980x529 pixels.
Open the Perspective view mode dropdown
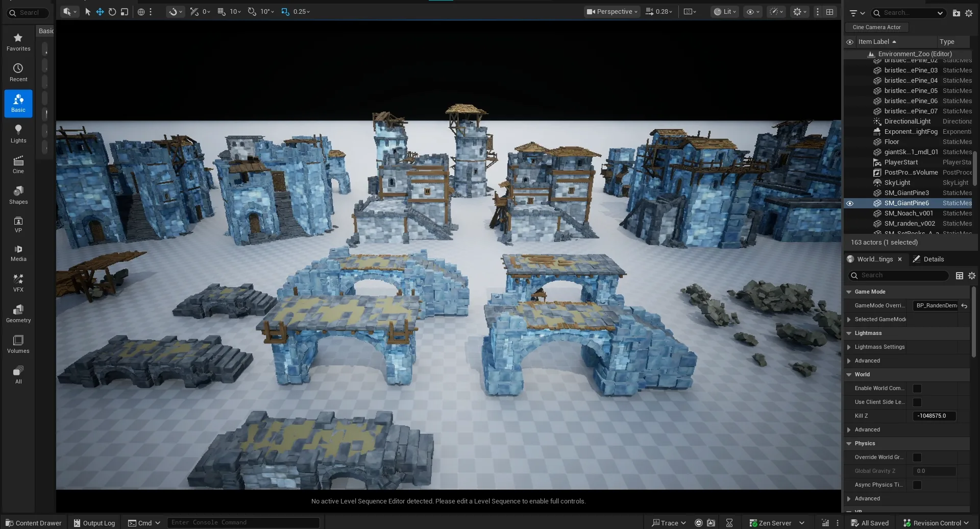[611, 12]
